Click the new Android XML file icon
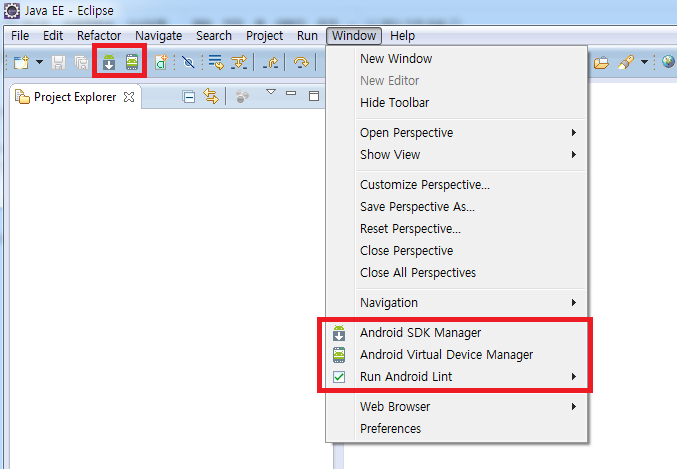The image size is (677, 469). [x=161, y=62]
